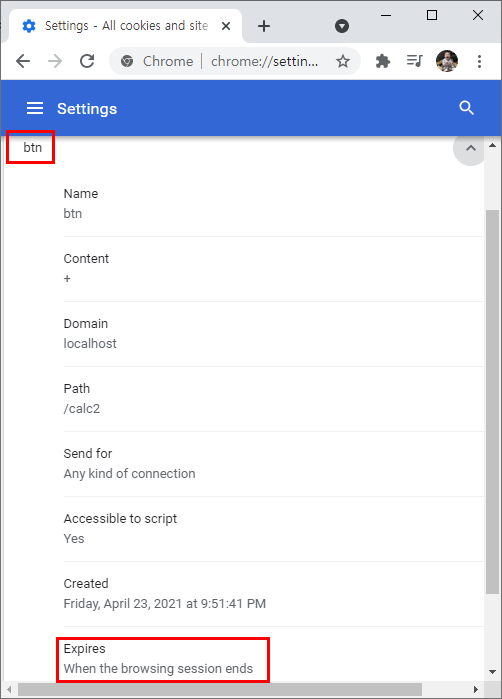
Task: Click 'Any kind of connection' text
Action: (x=129, y=473)
